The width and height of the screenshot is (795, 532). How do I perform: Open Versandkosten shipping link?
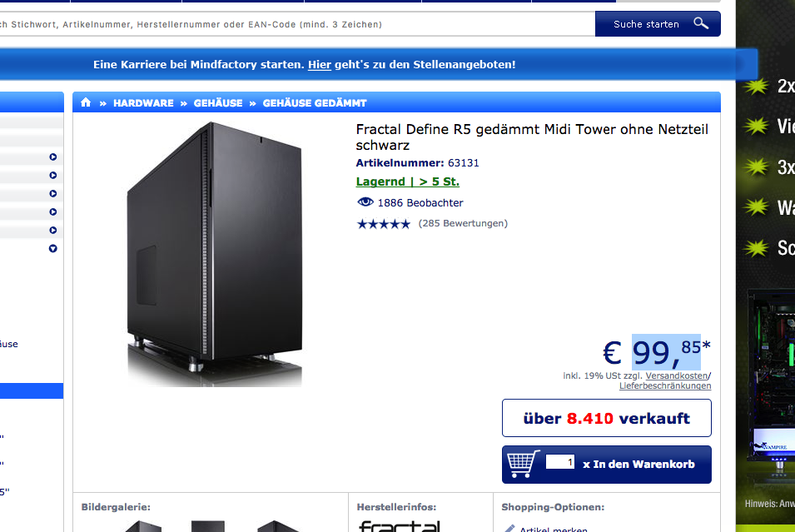point(676,375)
